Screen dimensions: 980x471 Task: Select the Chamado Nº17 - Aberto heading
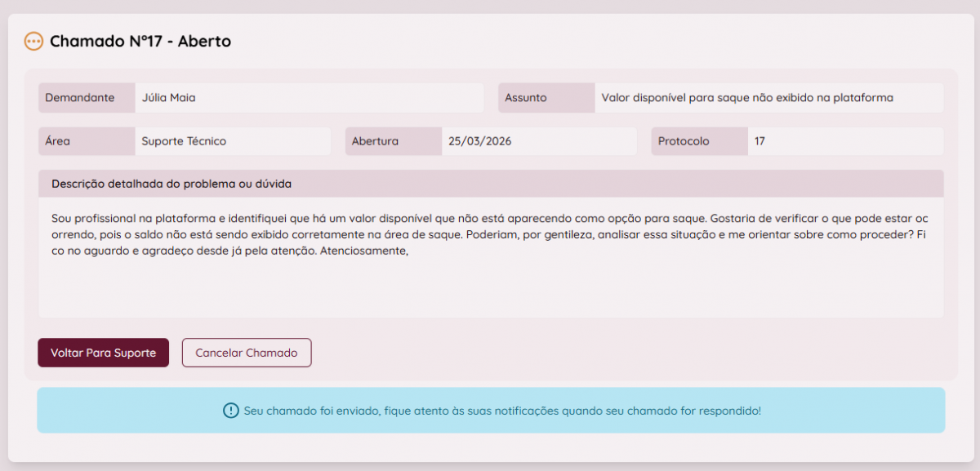(x=140, y=41)
